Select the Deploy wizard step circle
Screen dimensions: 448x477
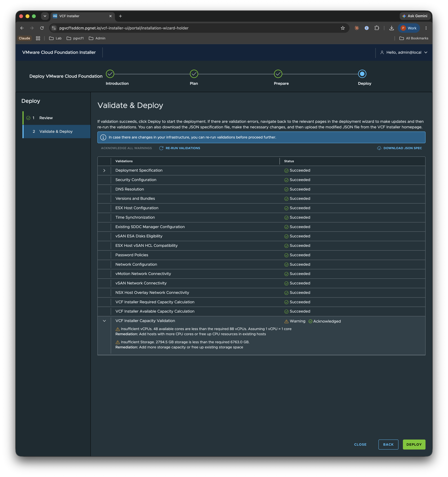click(x=362, y=74)
